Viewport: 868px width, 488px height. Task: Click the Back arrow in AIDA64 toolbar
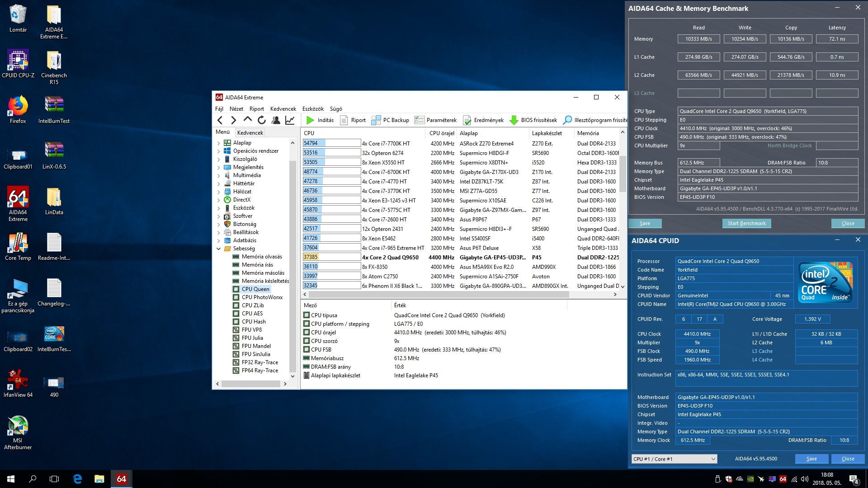pyautogui.click(x=220, y=120)
